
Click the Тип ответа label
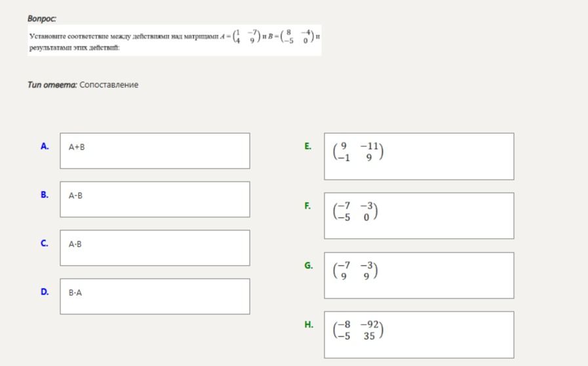[52, 85]
